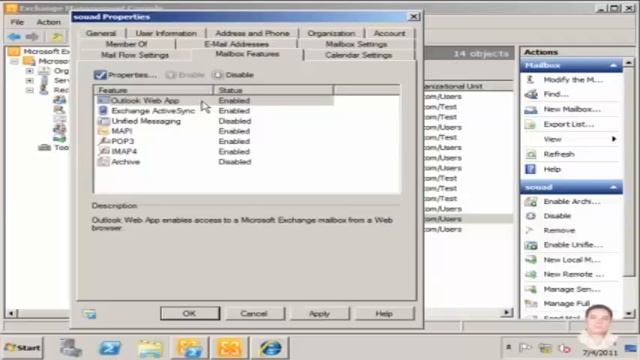Click the Refresh action icon
The height and width of the screenshot is (360, 640).
[531, 154]
